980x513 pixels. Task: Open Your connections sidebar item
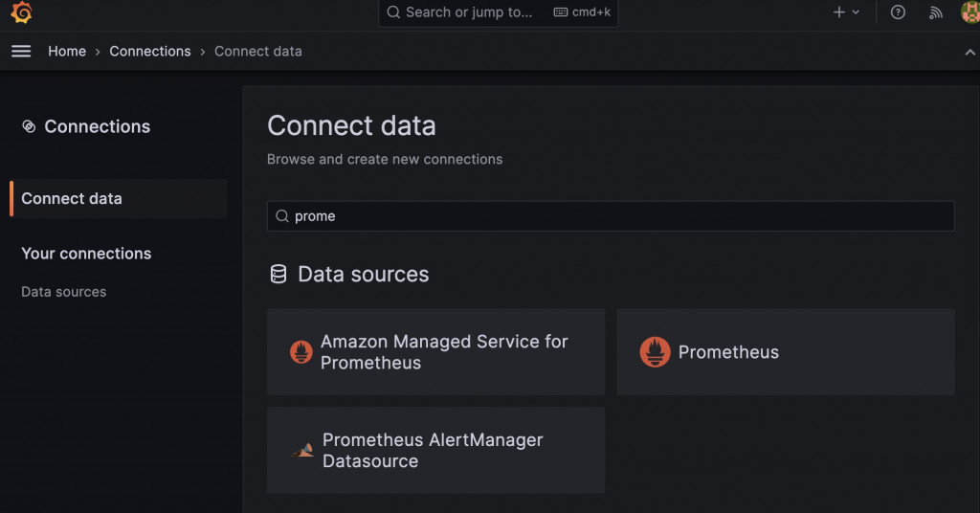coord(86,254)
